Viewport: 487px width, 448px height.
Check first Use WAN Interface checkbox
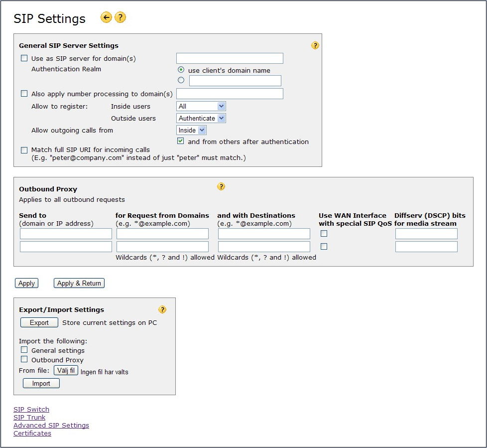click(324, 234)
